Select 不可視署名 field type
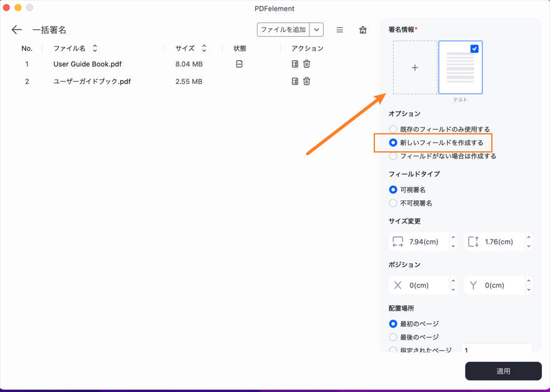 393,203
